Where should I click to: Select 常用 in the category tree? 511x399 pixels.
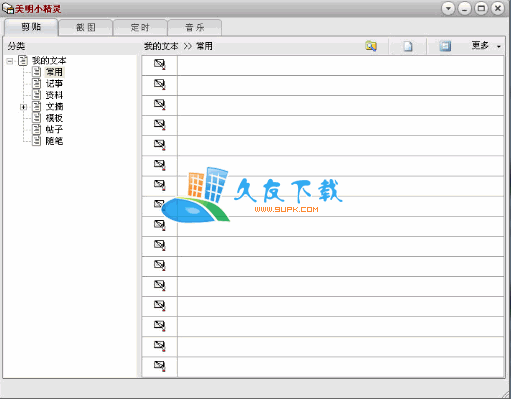(x=54, y=72)
